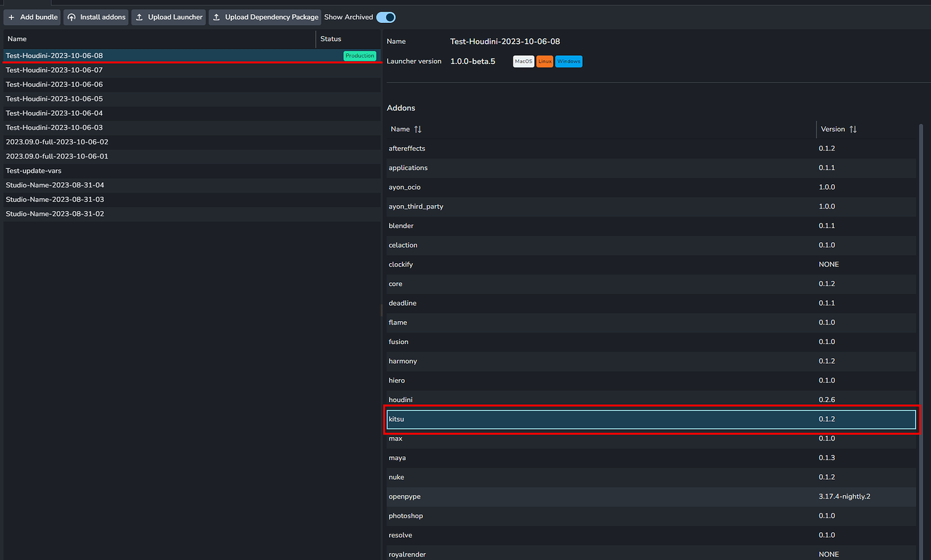Sort addons by the Name column arrows
Viewport: 931px width, 560px height.
[417, 129]
